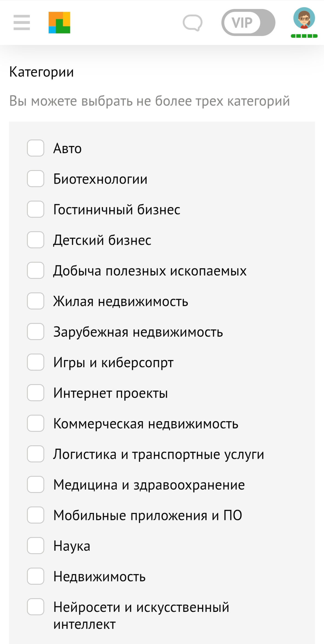The image size is (324, 644).
Task: Select Добыча полезных ископаемых
Action: pos(35,271)
